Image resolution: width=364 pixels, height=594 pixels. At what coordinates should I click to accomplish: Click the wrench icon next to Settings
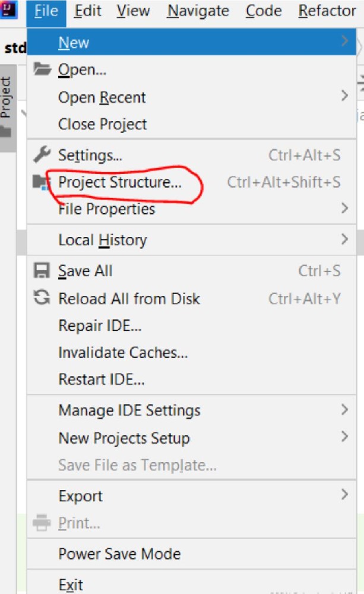(x=42, y=154)
